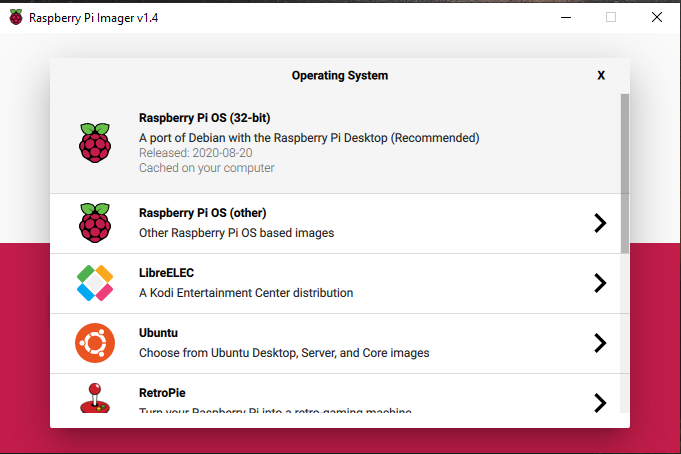Pick the LibreELEC entry title
Image resolution: width=681 pixels, height=454 pixels.
tap(166, 273)
